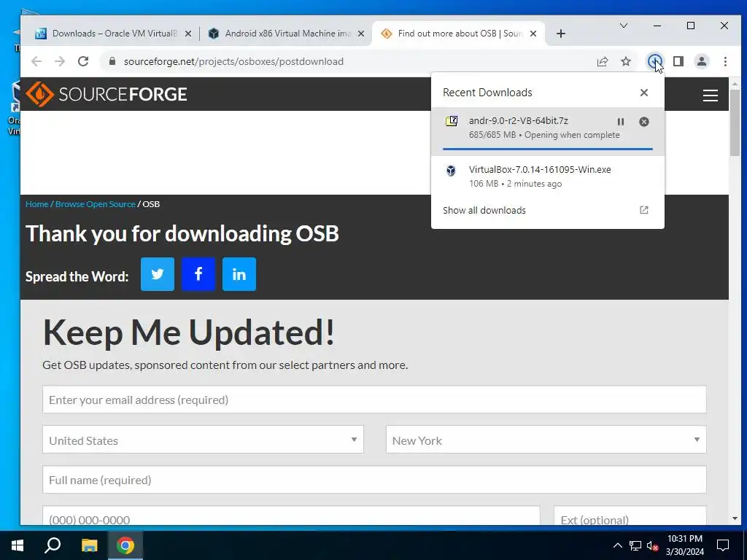The height and width of the screenshot is (560, 747).
Task: Open the VirtualBox-7.0.14-161095-Win.exe download entry
Action: (547, 176)
